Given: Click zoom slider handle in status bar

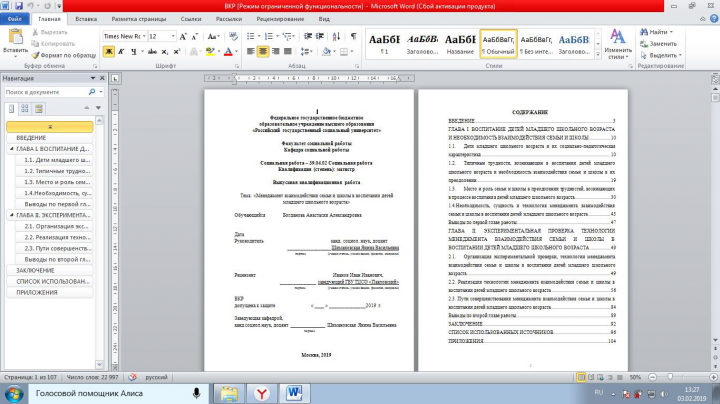Looking at the screenshot, I should (670, 377).
